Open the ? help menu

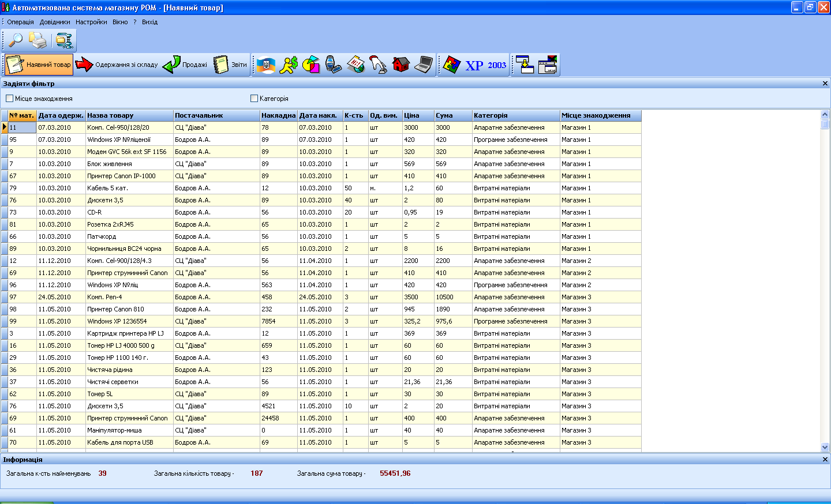pyautogui.click(x=135, y=22)
